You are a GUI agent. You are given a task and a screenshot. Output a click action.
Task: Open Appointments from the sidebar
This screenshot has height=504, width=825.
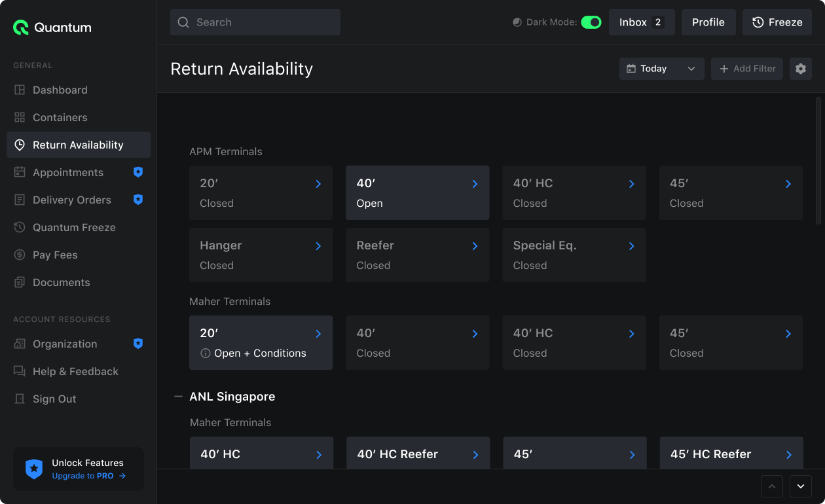click(68, 172)
